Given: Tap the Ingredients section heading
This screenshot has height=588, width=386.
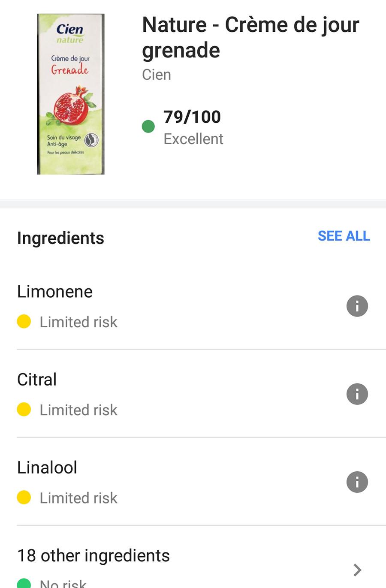Looking at the screenshot, I should pos(60,238).
